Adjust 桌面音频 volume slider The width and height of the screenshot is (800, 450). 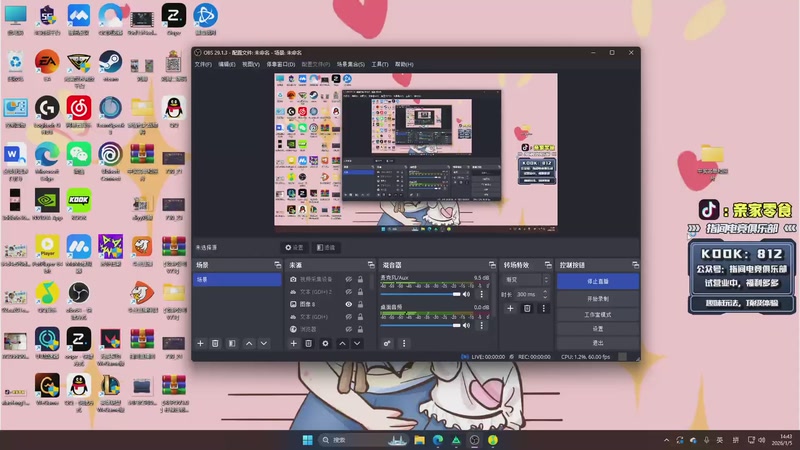coord(420,325)
